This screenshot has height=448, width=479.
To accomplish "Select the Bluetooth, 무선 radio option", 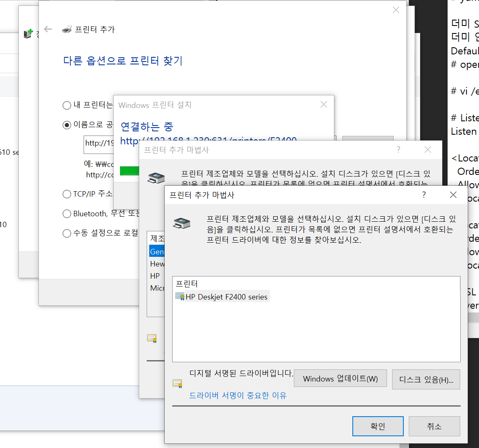I will [x=66, y=214].
